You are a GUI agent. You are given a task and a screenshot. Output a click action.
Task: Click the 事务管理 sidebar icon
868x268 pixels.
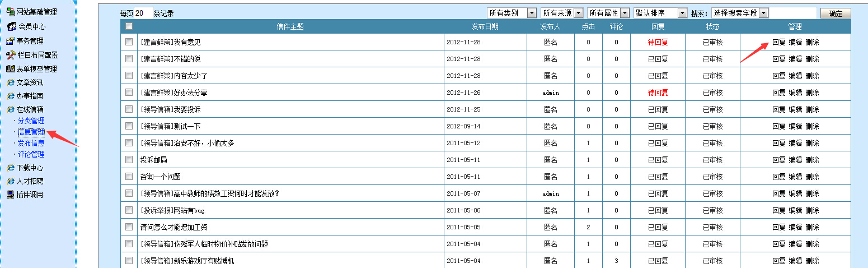10,41
